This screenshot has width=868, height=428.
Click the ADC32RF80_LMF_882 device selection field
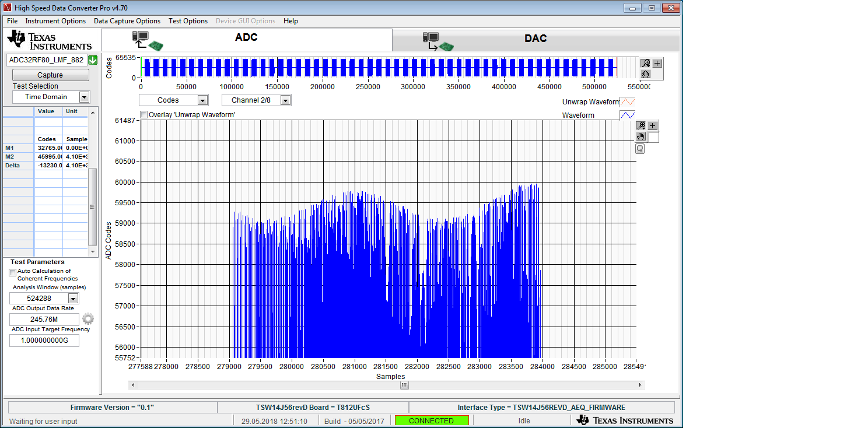pos(47,60)
